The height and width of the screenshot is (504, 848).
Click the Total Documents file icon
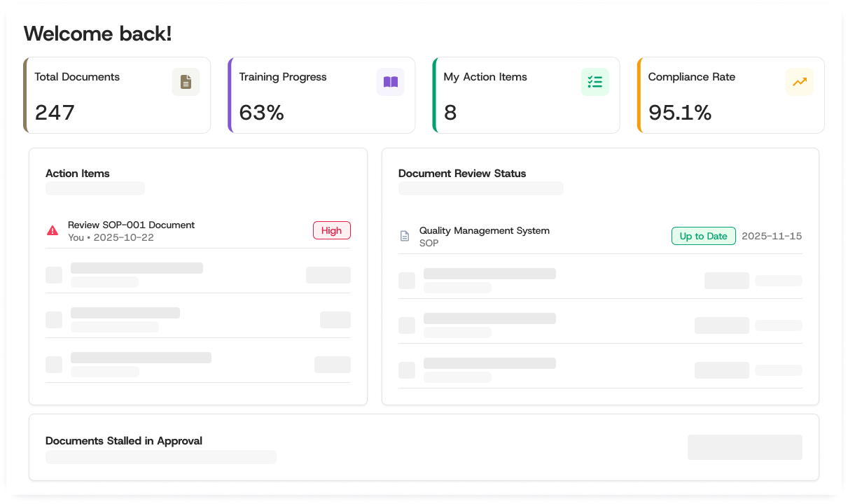[x=186, y=82]
